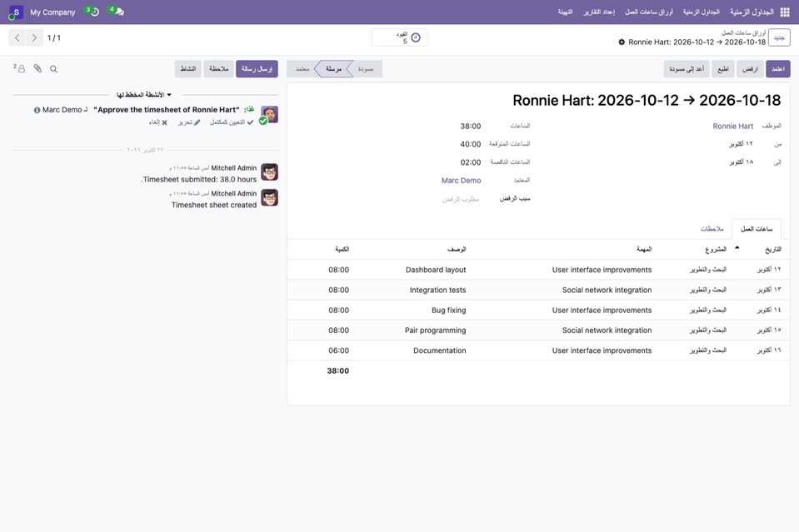Screen dimensions: 799x532
Task: Click the اعتمد approve button
Action: coord(778,69)
